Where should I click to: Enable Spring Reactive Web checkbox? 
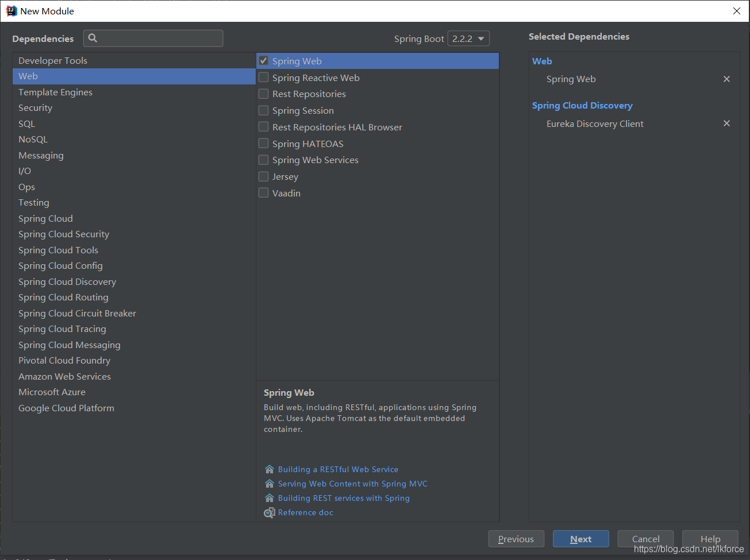[x=264, y=78]
